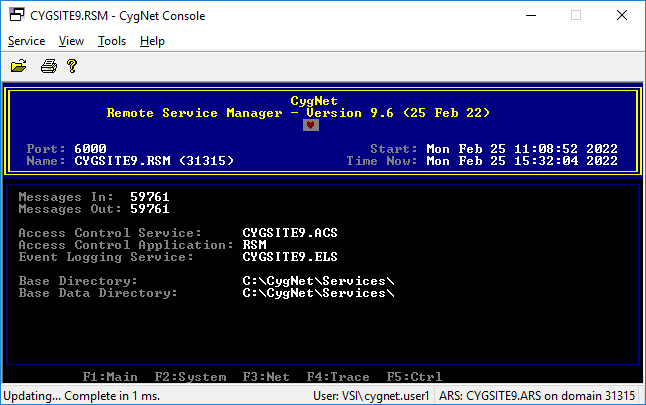Minimize the CygNet Console window
This screenshot has width=646, height=405.
point(531,15)
